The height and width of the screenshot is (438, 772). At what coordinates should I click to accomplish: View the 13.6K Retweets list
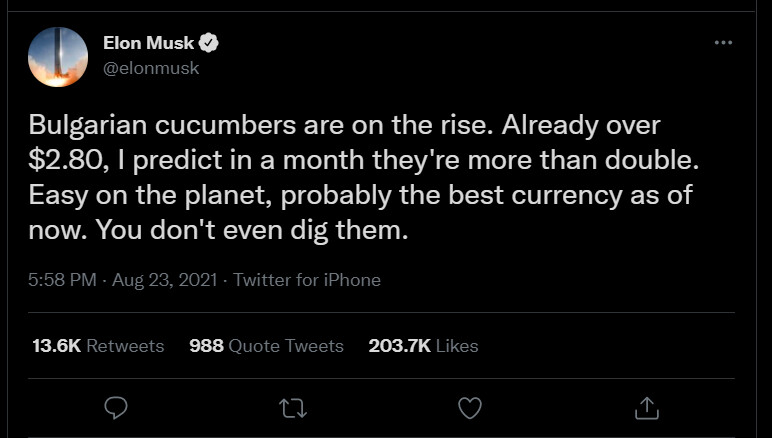pyautogui.click(x=98, y=346)
